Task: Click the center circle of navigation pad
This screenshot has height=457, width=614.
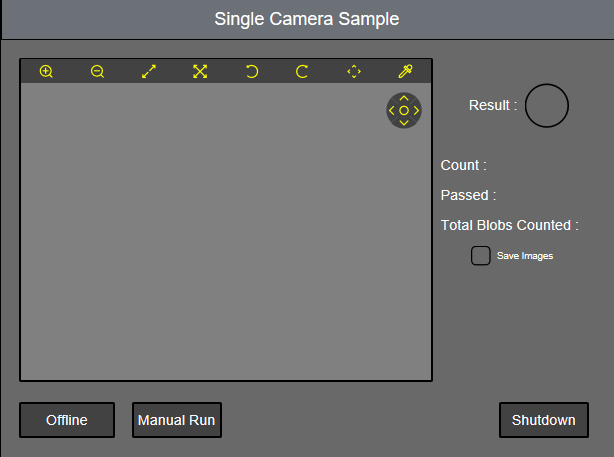Action: click(404, 110)
